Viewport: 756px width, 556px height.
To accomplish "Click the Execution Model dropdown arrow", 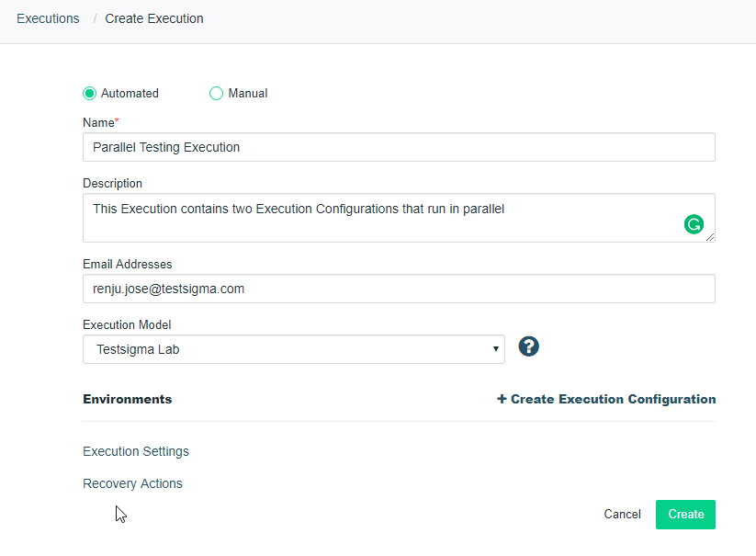I will pyautogui.click(x=496, y=349).
